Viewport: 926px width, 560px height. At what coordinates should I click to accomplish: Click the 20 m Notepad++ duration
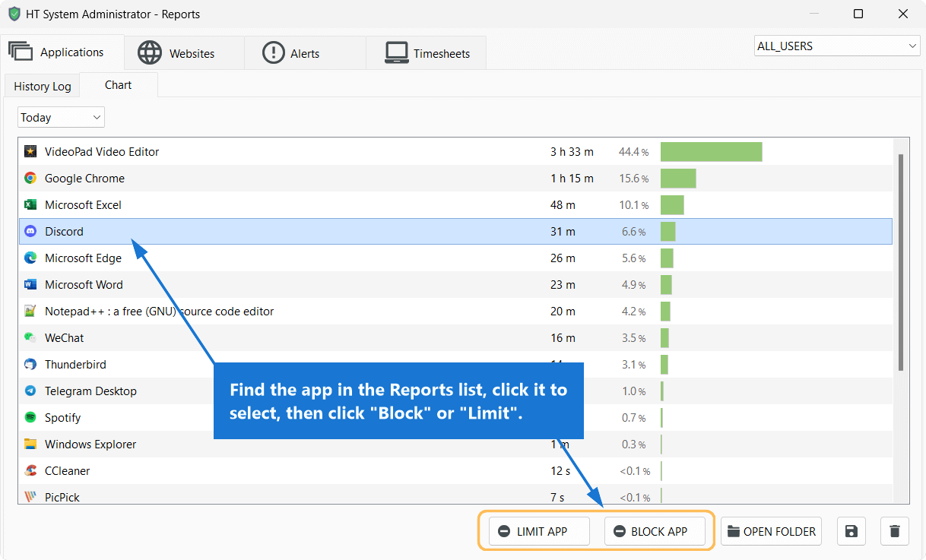pyautogui.click(x=563, y=312)
